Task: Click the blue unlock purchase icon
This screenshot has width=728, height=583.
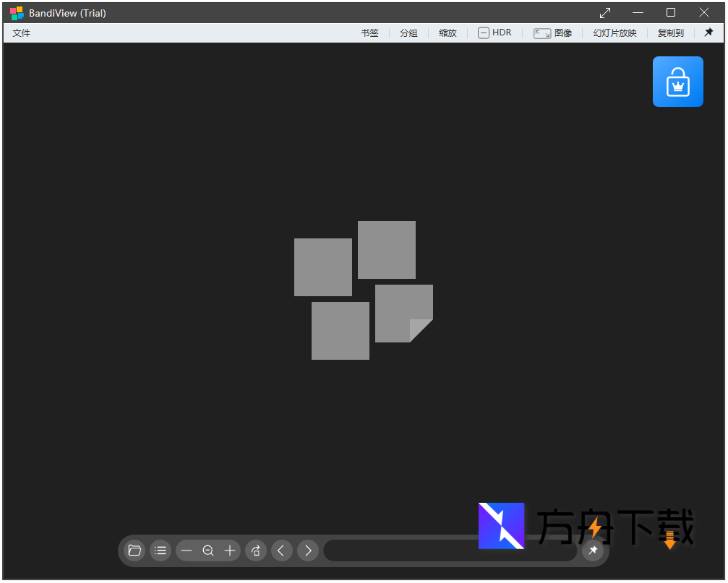Action: point(677,82)
